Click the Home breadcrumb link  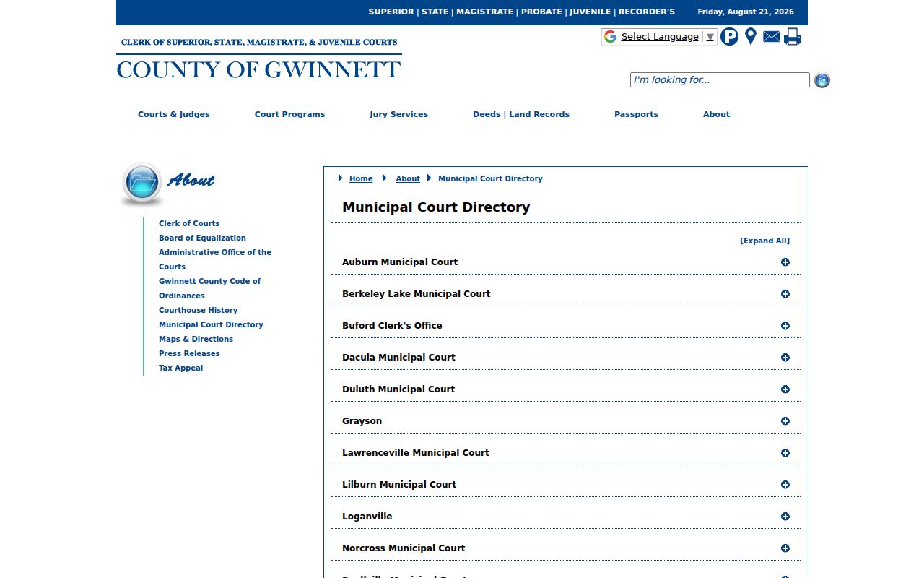(361, 178)
